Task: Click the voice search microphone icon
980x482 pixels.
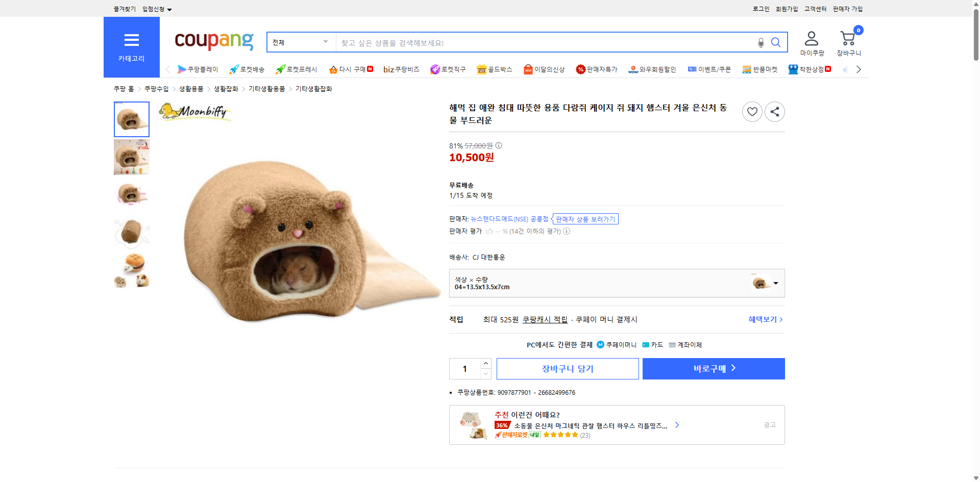Action: 760,42
